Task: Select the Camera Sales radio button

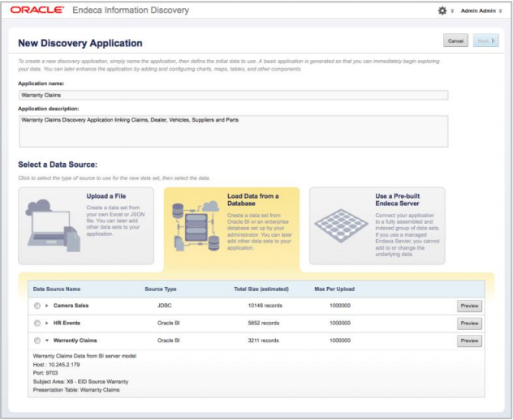Action: (37, 306)
